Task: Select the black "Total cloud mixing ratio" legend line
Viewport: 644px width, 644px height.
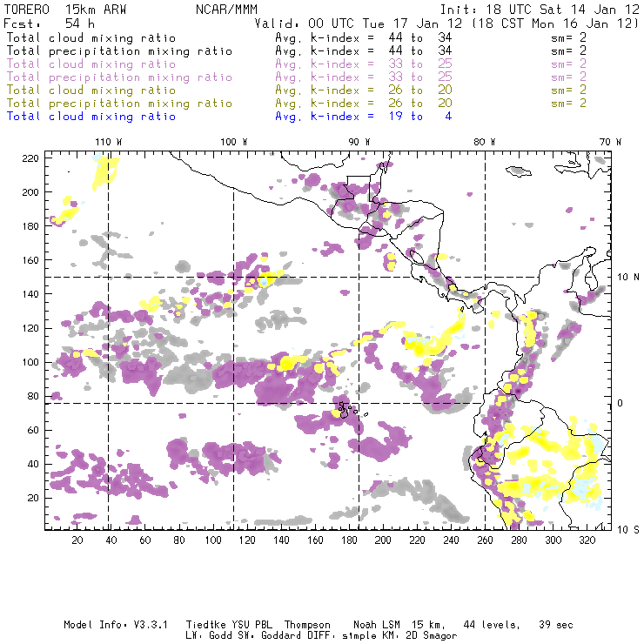Action: coord(91,38)
